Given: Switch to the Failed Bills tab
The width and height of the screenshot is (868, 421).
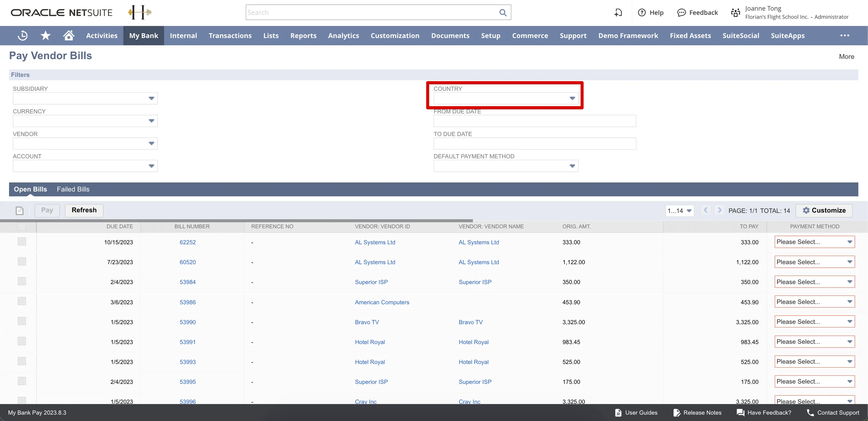Looking at the screenshot, I should coord(73,189).
